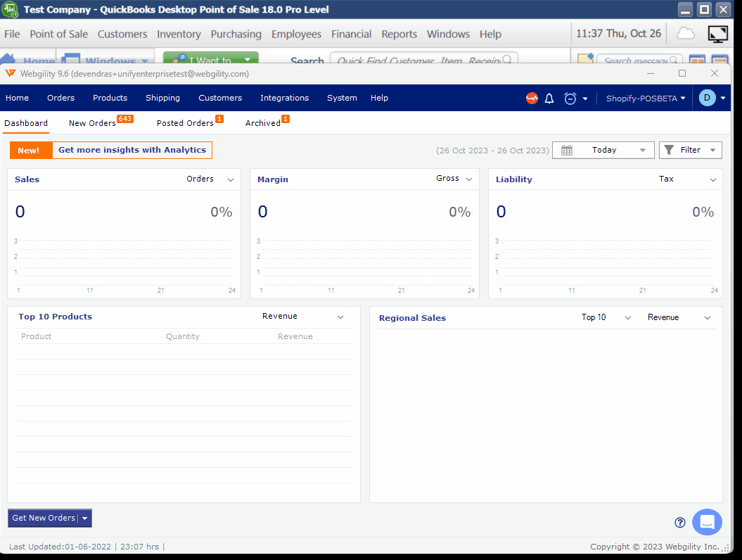Open the QuickBooks Reports menu
The width and height of the screenshot is (742, 560).
[x=399, y=34]
